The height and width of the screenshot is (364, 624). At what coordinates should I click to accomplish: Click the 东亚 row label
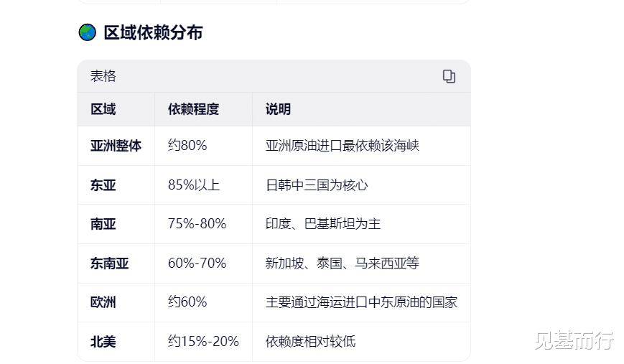103,185
